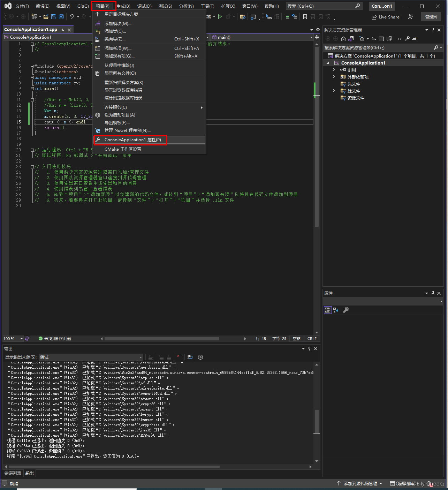Select CMake 工作区设置 menu item
The image size is (448, 490).
[150, 149]
